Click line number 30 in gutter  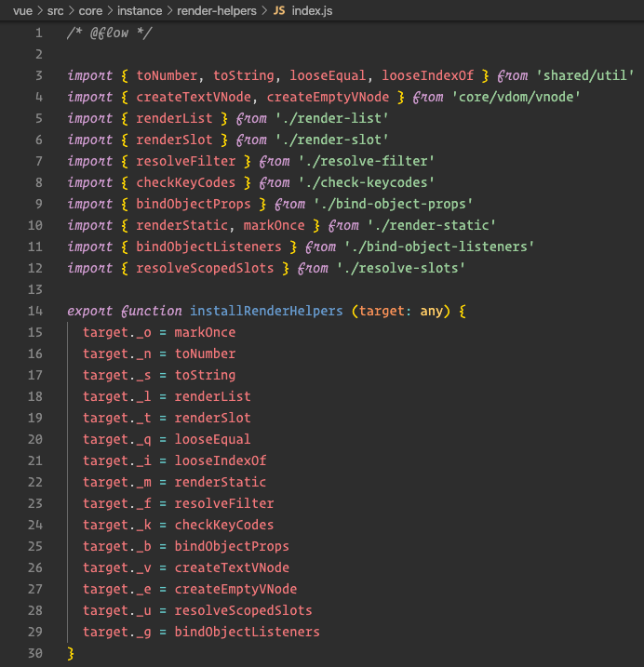(35, 653)
